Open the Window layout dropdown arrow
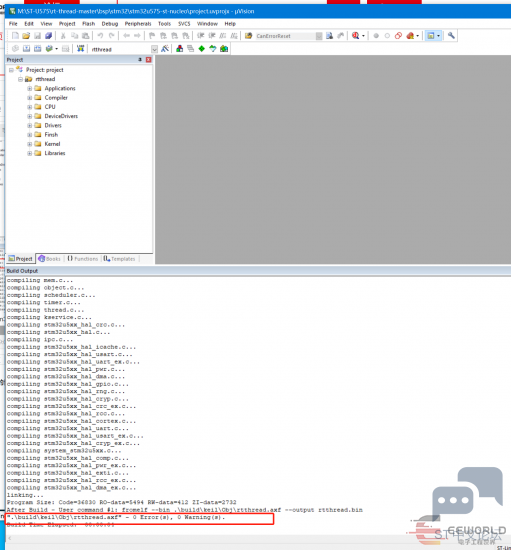Viewport: 511px width, 550px height. [x=438, y=36]
